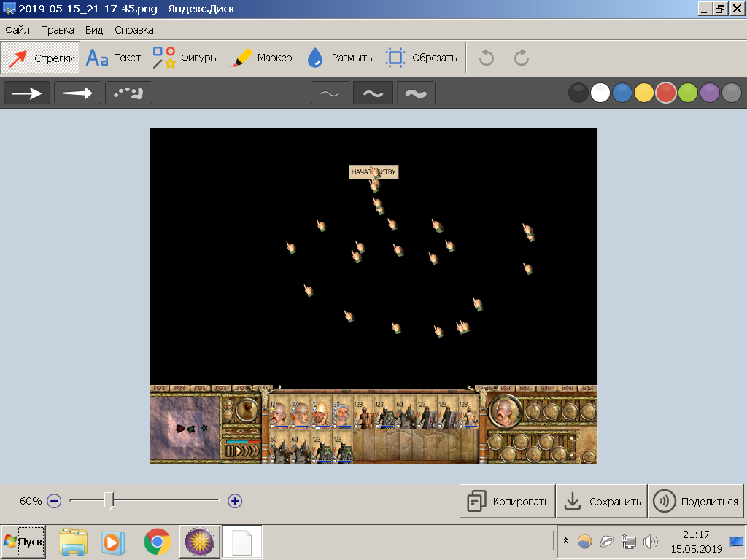Select the Текст text tool

pos(113,58)
